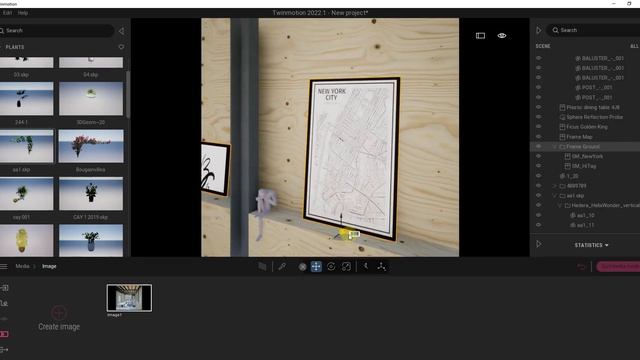Image resolution: width=640 pixels, height=360 pixels.
Task: Open the hamburger menu in the dock bar
Action: (4, 267)
